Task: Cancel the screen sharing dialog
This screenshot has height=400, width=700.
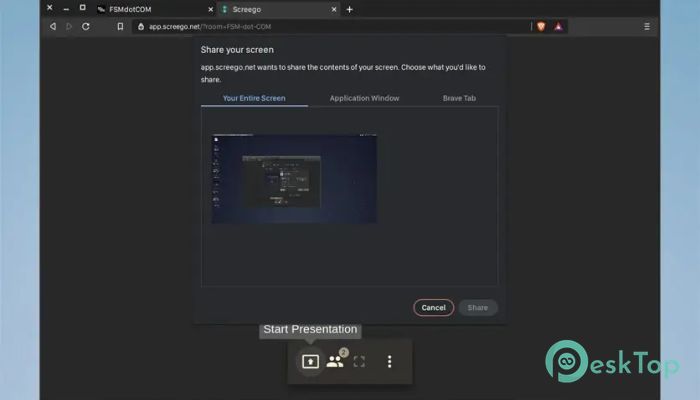Action: pos(433,308)
